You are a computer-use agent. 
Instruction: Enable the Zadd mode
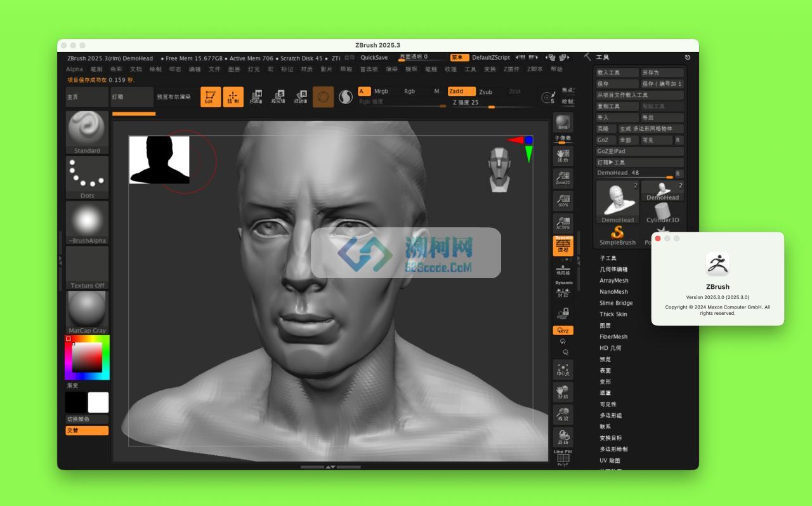point(461,91)
